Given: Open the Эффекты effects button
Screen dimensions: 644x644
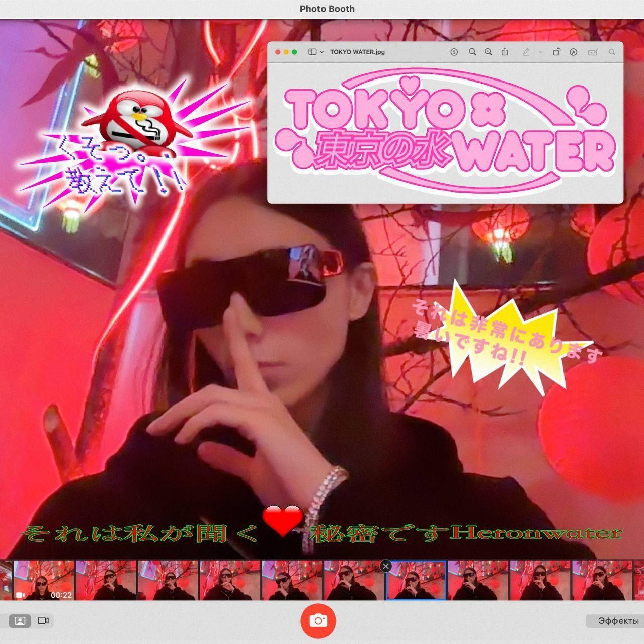Looking at the screenshot, I should point(615,621).
